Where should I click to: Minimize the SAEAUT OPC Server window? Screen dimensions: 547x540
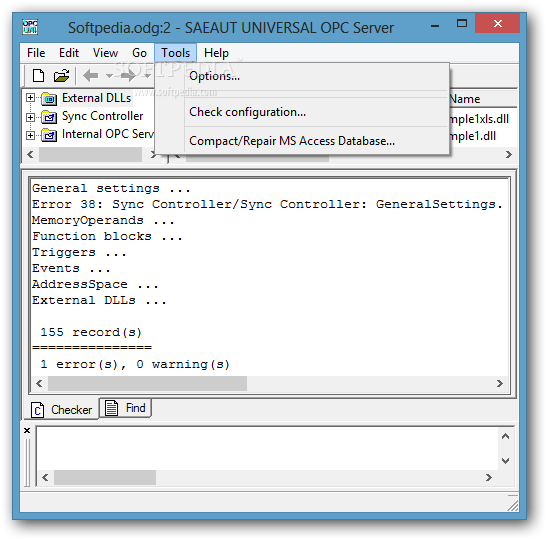435,24
